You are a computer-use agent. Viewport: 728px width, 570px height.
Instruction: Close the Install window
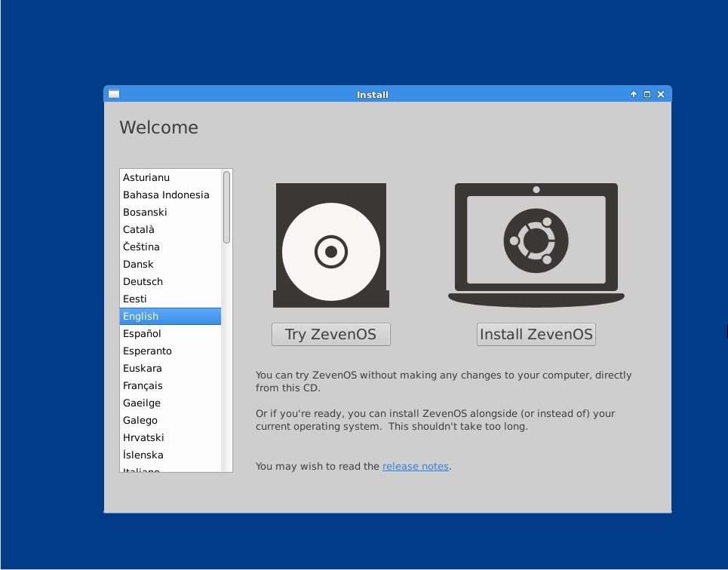click(661, 94)
